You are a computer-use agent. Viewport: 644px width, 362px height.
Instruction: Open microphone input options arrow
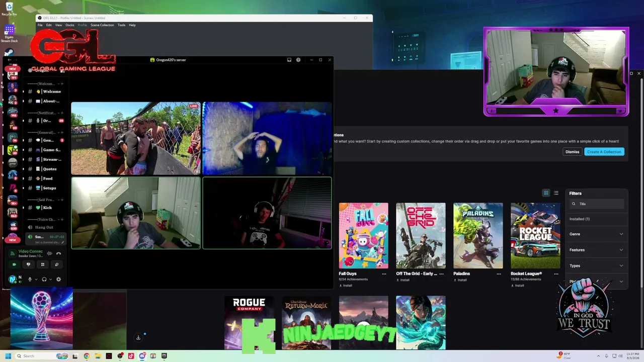(36, 280)
